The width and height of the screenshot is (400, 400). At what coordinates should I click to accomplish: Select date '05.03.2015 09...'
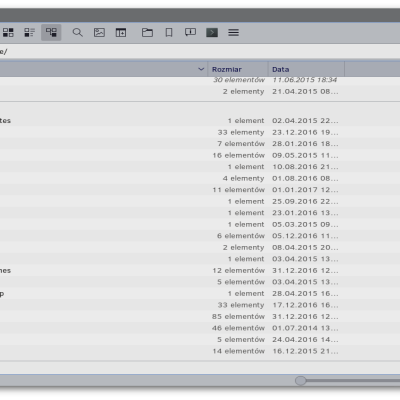[305, 224]
